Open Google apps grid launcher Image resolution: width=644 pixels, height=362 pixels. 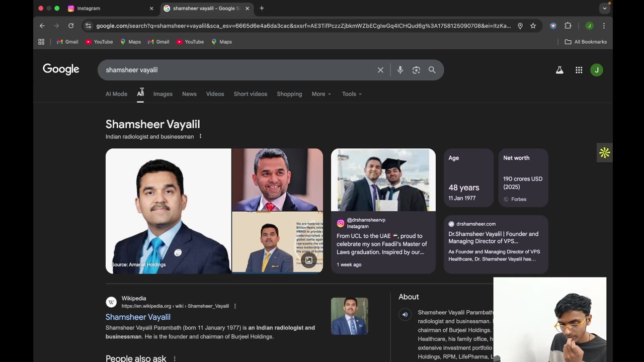point(579,70)
